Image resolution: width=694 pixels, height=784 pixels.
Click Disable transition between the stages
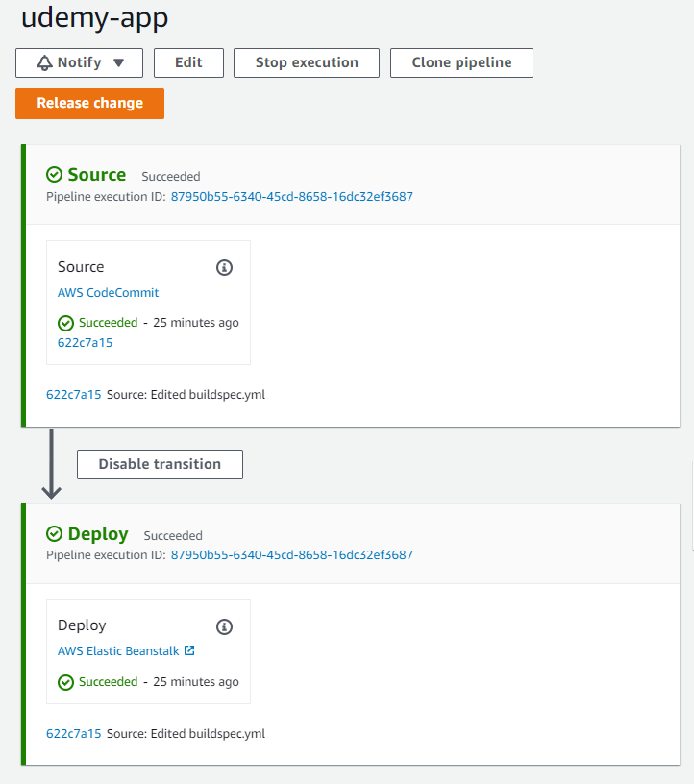160,464
